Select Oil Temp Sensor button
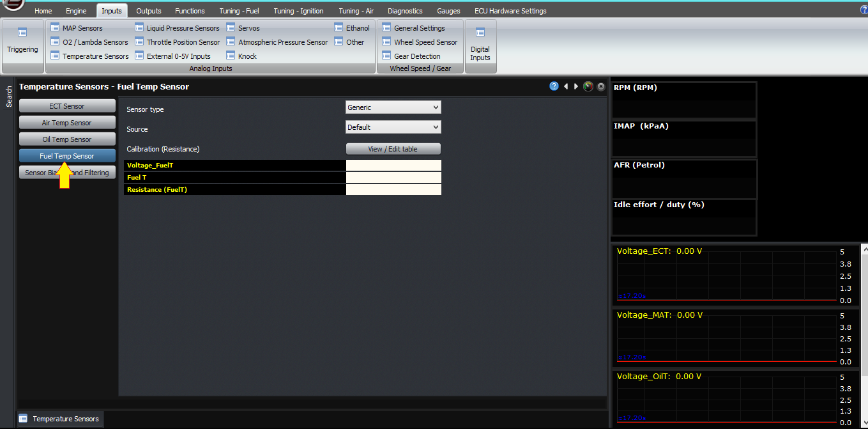 67,139
